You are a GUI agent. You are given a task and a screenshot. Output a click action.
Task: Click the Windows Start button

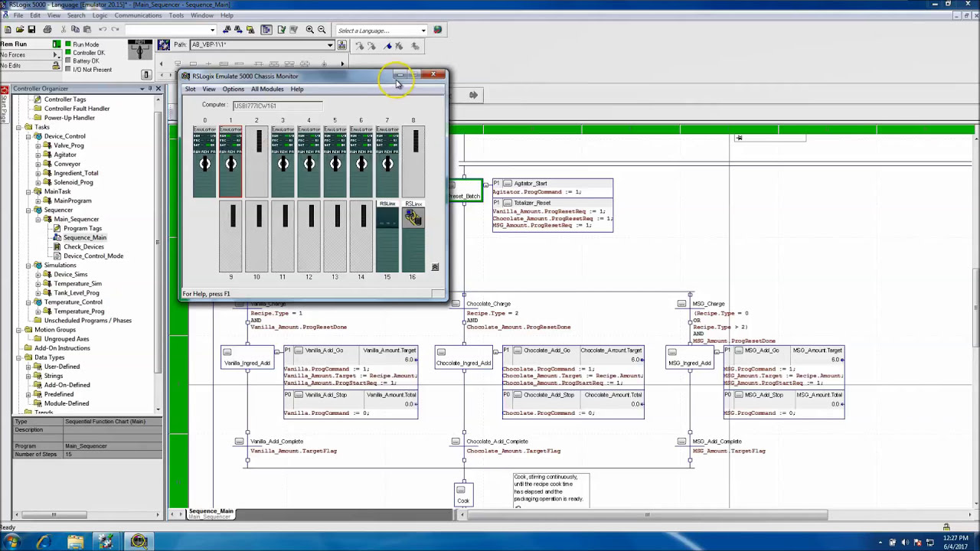(x=12, y=542)
